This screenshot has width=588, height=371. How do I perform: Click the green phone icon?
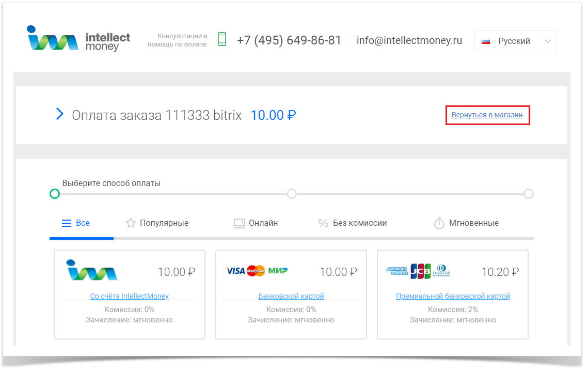point(222,39)
